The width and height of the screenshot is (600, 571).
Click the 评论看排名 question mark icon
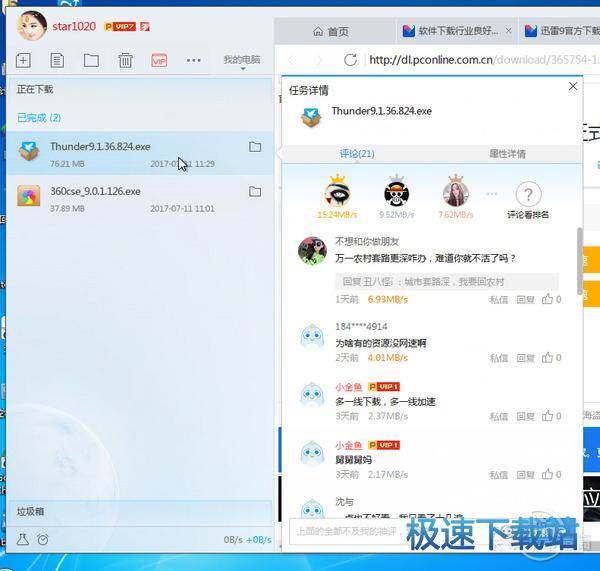528,194
